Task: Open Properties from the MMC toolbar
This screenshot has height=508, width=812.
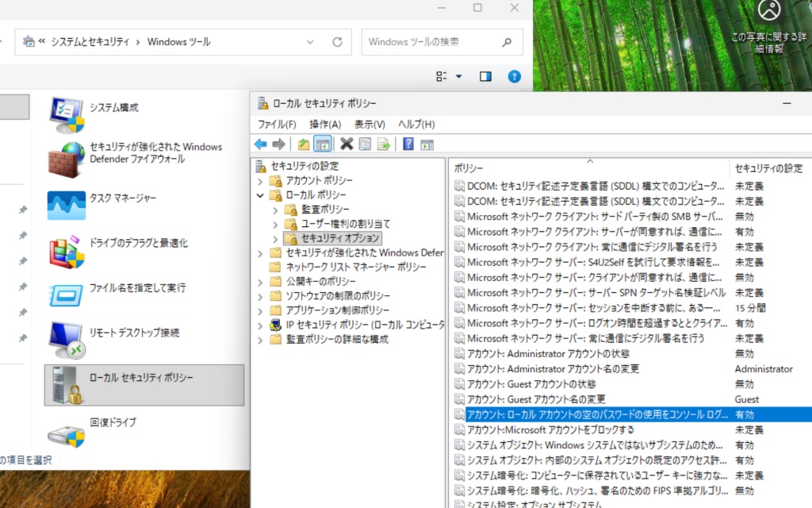Action: tap(365, 144)
